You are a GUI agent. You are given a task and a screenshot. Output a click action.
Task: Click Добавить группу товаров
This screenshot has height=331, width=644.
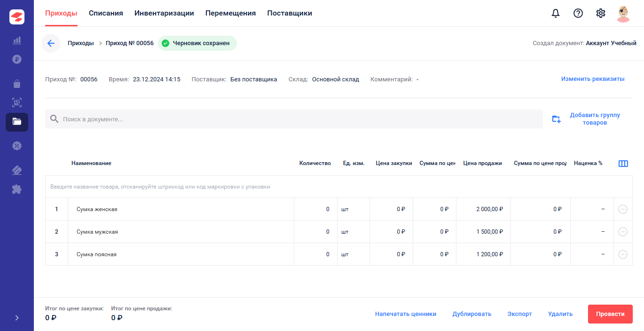click(x=595, y=119)
